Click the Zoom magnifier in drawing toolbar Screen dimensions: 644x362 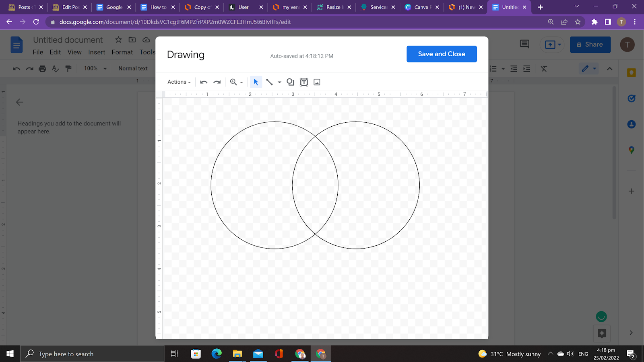coord(233,82)
